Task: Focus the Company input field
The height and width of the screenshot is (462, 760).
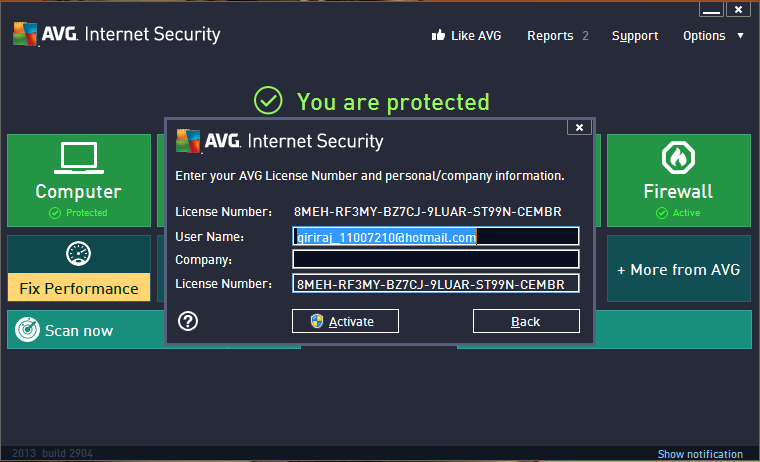Action: [436, 259]
